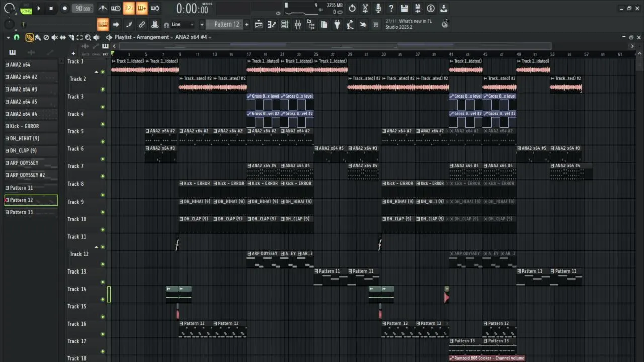The height and width of the screenshot is (362, 644).
Task: Select the Slip tool icon
Action: click(62, 37)
